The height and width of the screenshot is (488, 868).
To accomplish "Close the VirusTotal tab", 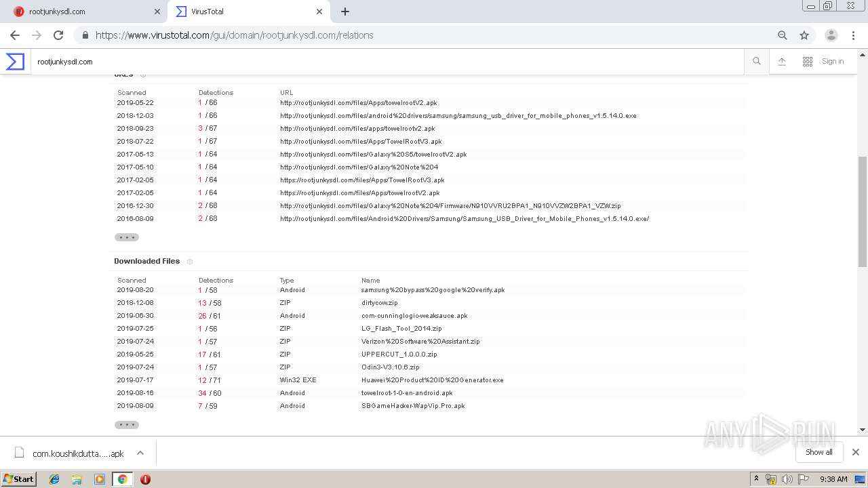I will pyautogui.click(x=319, y=12).
